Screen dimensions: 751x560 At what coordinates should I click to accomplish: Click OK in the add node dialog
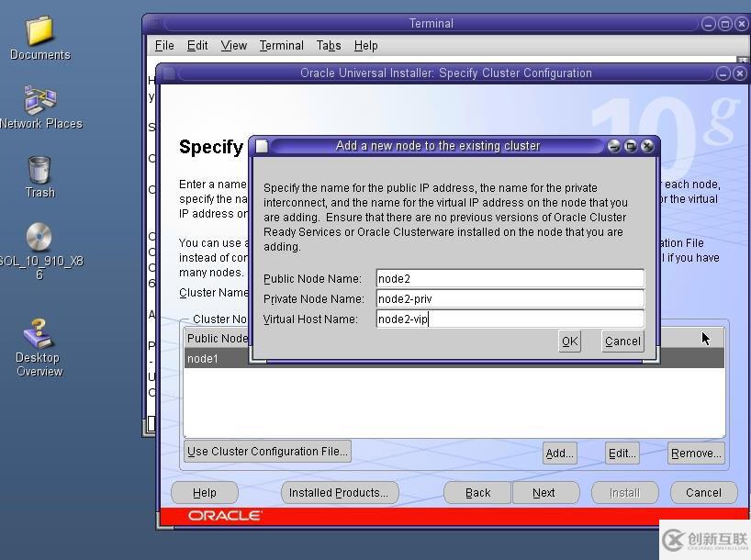tap(569, 342)
